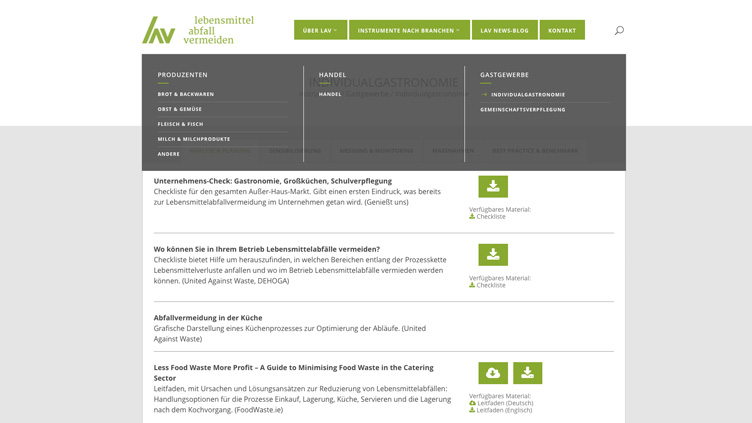Open Checkliste link under Unternehmens-Check
The height and width of the screenshot is (423, 752).
coord(491,217)
